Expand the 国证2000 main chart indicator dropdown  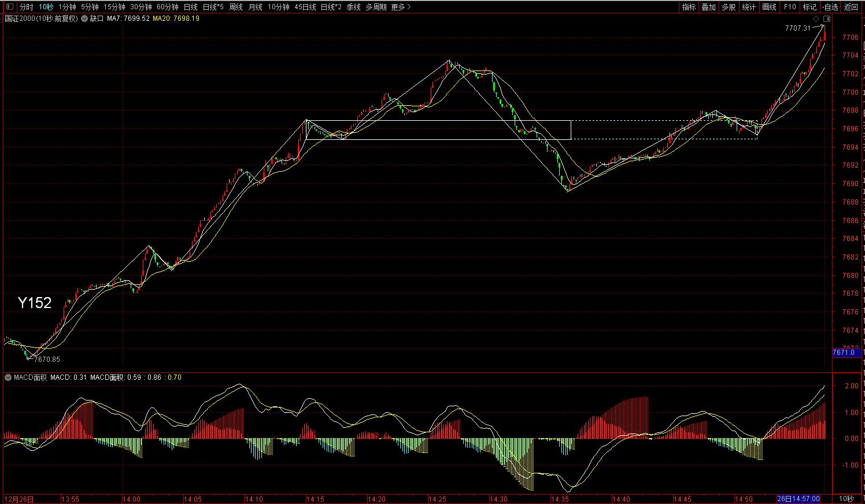click(x=84, y=18)
